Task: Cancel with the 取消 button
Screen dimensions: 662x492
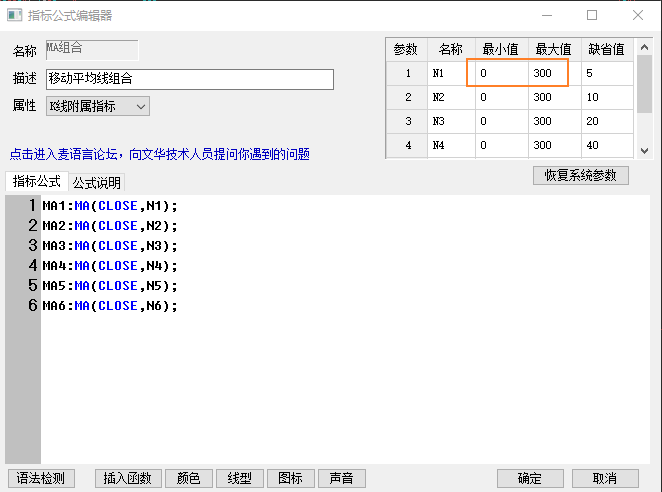Action: click(x=604, y=478)
